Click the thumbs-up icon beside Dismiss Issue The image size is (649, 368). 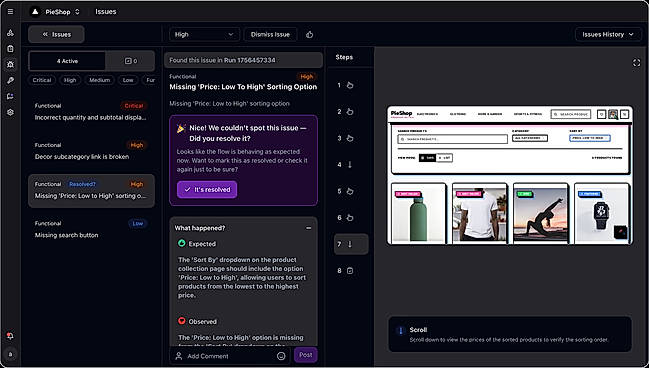[x=310, y=34]
